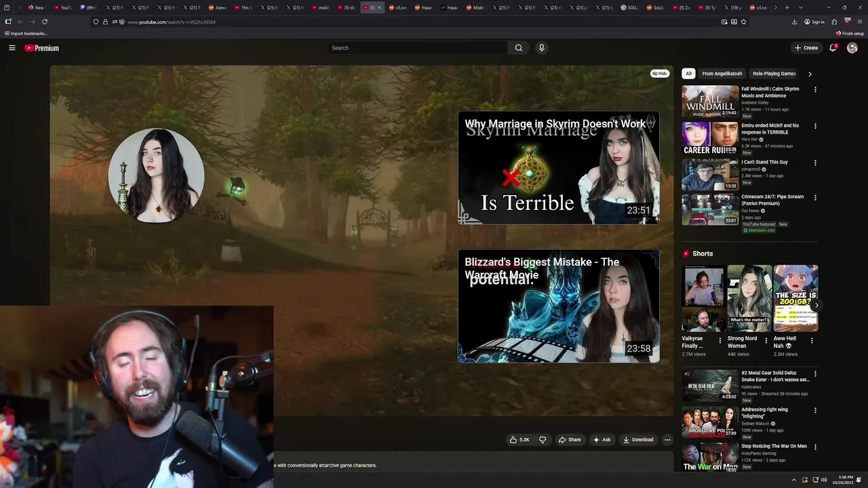Show hidden system tray icons
868x488 pixels.
click(794, 480)
